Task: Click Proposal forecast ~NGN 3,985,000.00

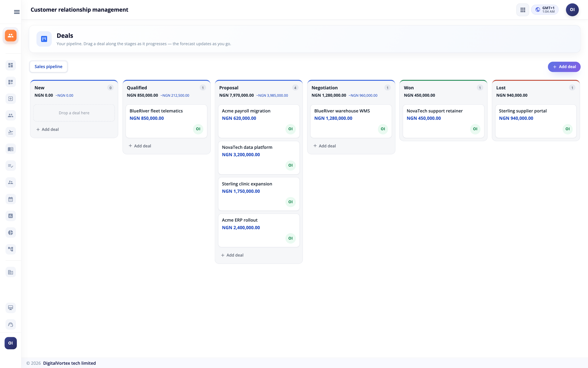Action: click(x=272, y=95)
